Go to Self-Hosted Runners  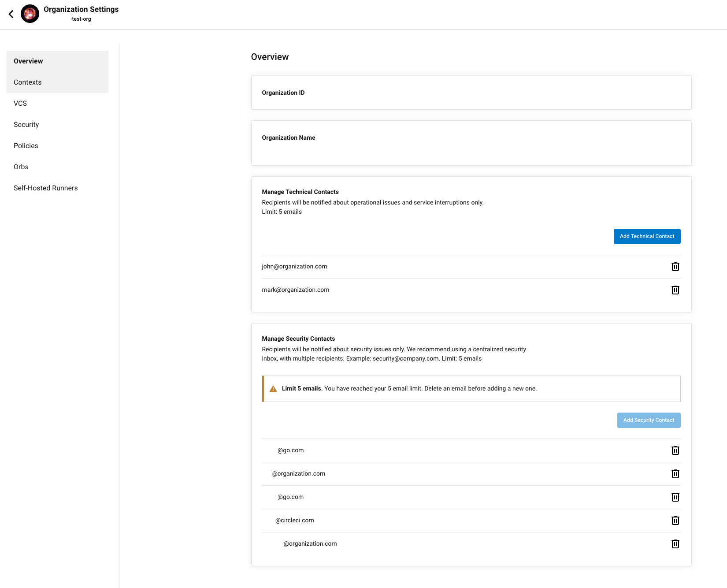click(45, 188)
